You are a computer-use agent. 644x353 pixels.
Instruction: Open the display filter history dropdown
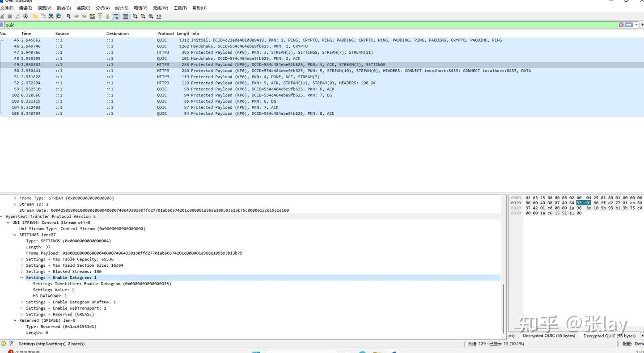(636, 25)
